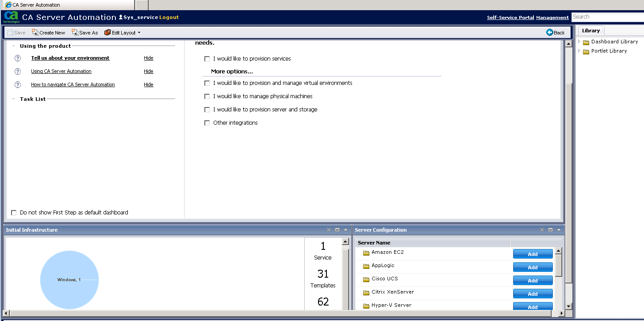The width and height of the screenshot is (644, 321).
Task: Open Using CA Server Automation link
Action: coord(61,71)
